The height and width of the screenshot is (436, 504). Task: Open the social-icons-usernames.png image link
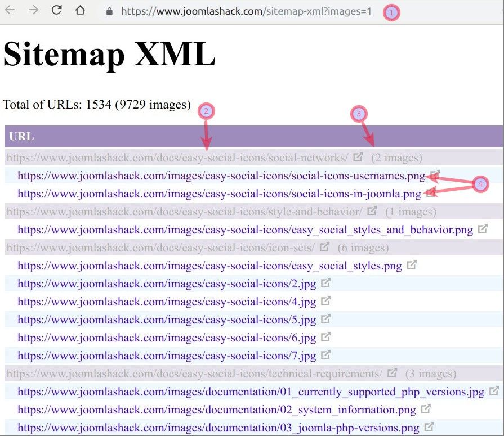pyautogui.click(x=221, y=176)
